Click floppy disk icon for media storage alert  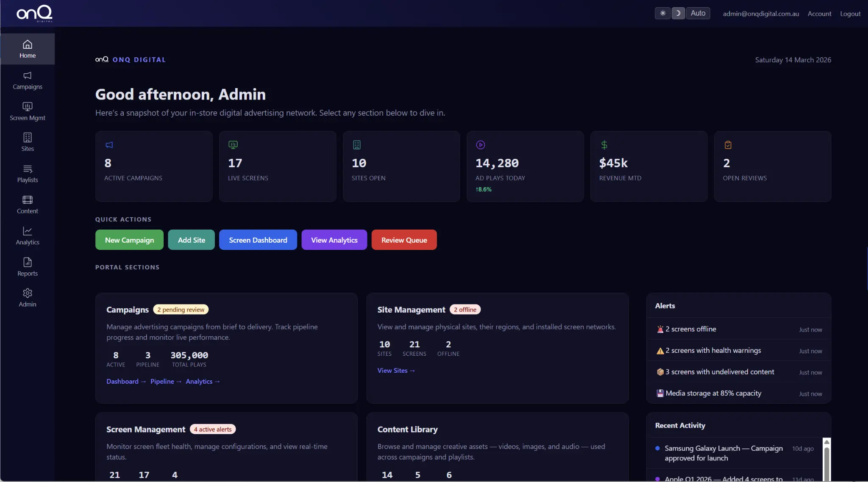pyautogui.click(x=660, y=393)
